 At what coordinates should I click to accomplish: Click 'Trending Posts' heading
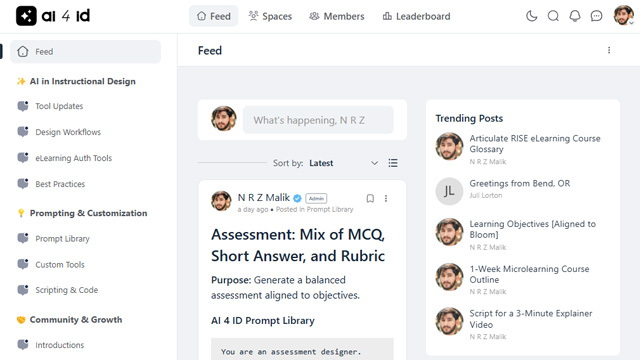click(x=469, y=118)
